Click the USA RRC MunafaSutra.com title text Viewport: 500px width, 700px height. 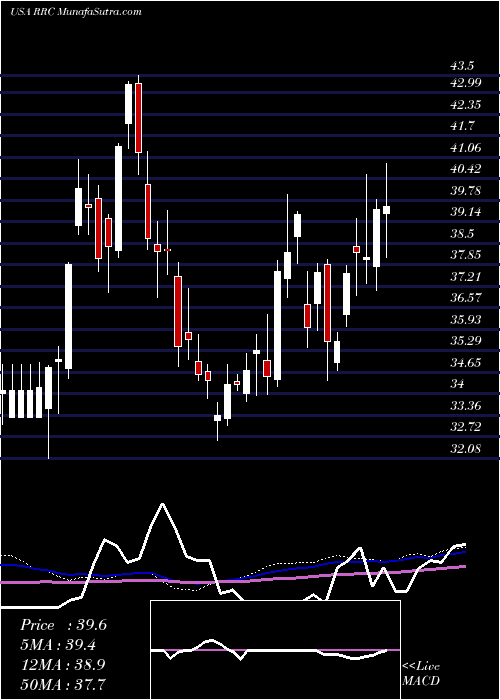point(75,11)
